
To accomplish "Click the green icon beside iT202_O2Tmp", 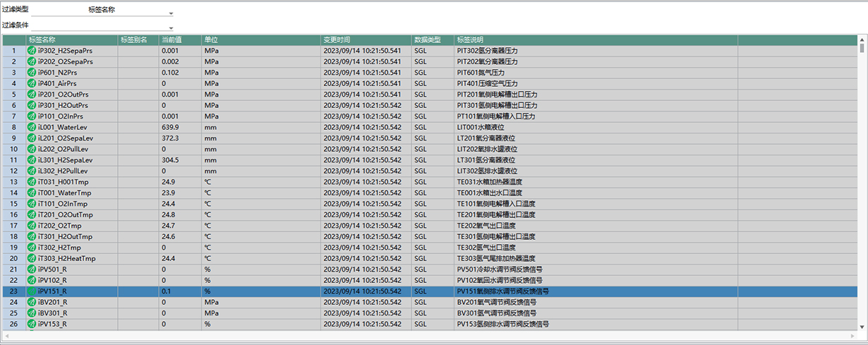I will [31, 226].
